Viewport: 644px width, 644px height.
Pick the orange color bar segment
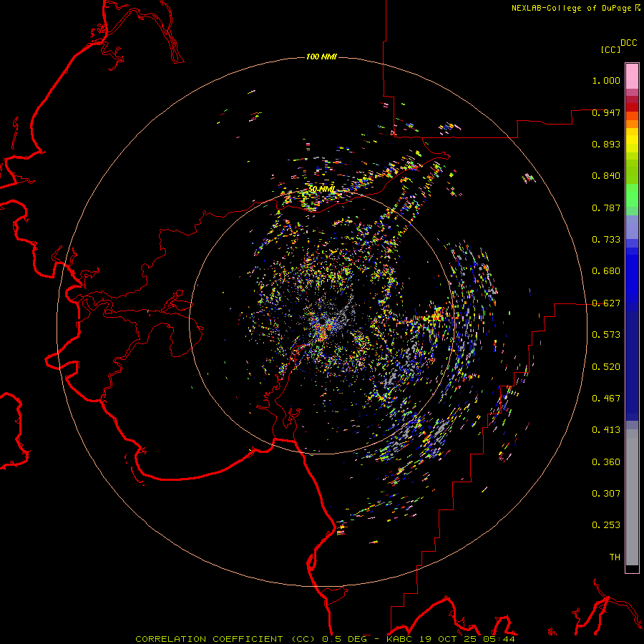pos(632,124)
